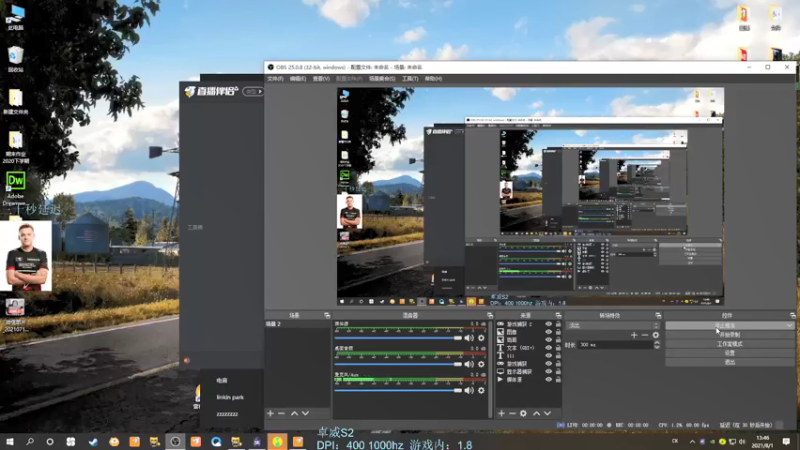Mute the first audio mixer channel speaker
This screenshot has width=800, height=450.
pos(469,338)
